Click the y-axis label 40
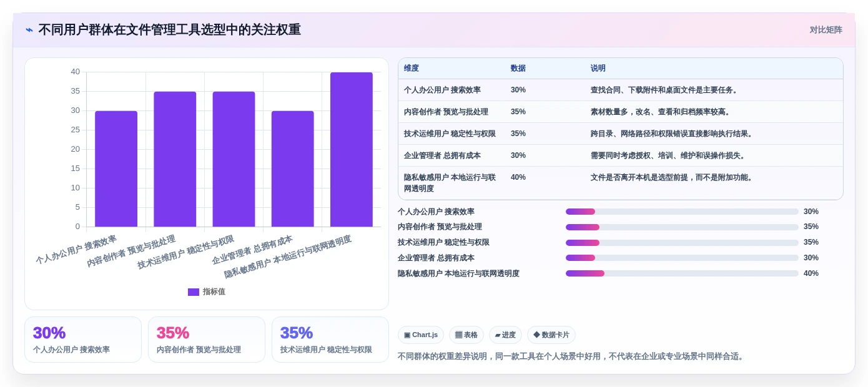The height and width of the screenshot is (387, 868). (76, 72)
